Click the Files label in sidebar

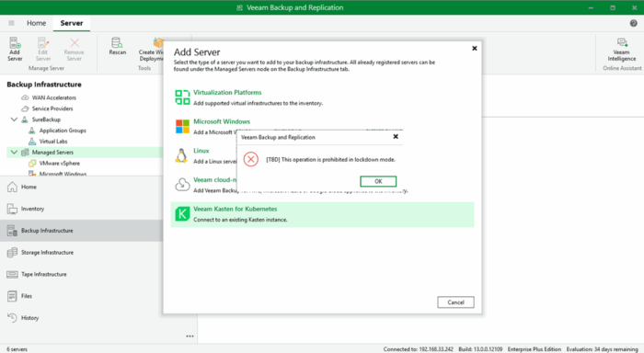coord(27,296)
